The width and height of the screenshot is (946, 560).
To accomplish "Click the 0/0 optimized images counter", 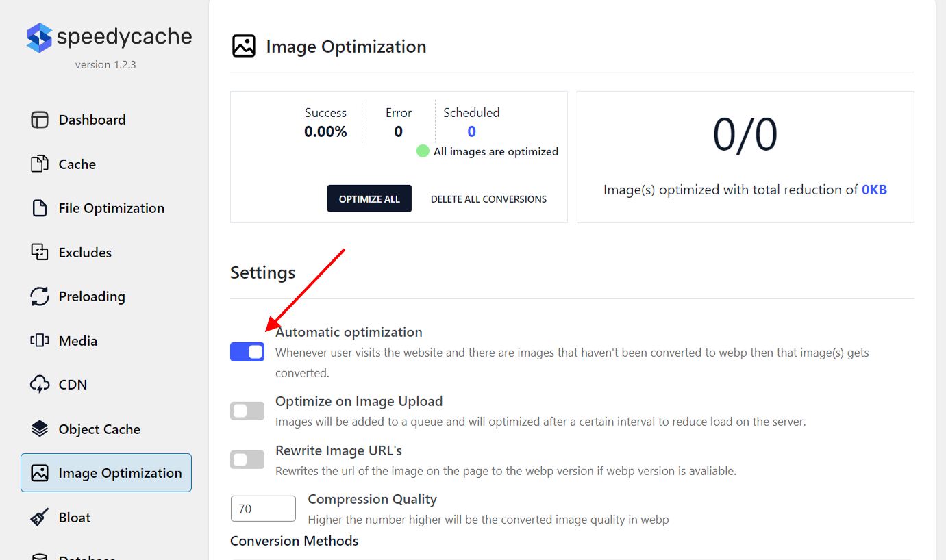I will click(745, 135).
